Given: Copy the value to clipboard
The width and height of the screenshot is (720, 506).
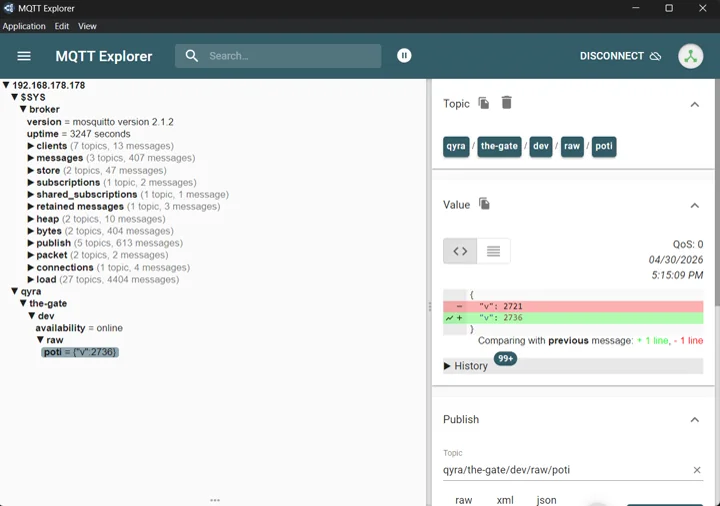Looking at the screenshot, I should [x=484, y=203].
